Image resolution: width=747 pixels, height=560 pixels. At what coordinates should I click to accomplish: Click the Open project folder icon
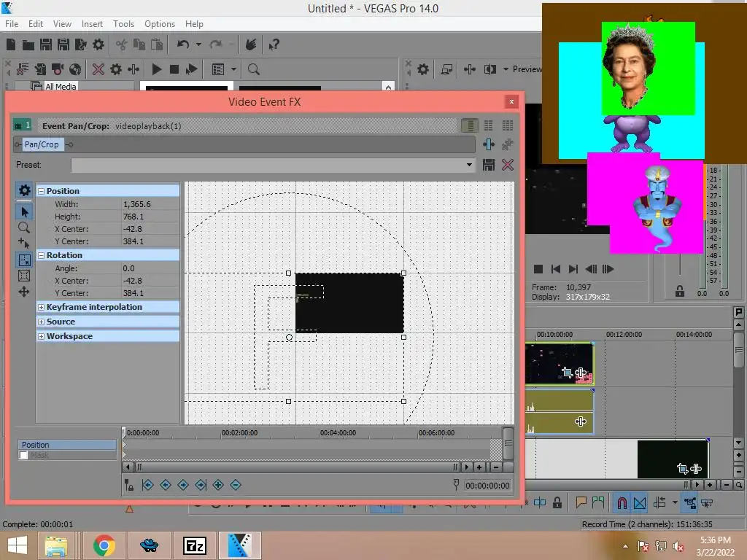pos(28,44)
